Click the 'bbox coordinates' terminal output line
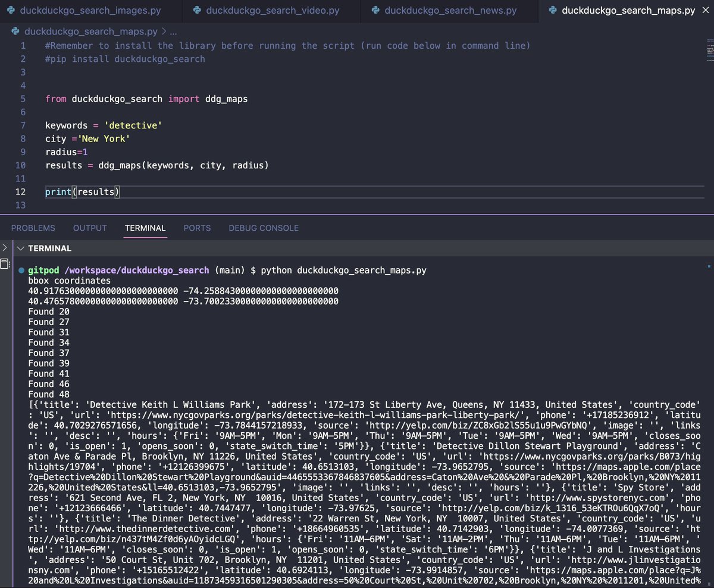The width and height of the screenshot is (714, 588). pos(70,281)
